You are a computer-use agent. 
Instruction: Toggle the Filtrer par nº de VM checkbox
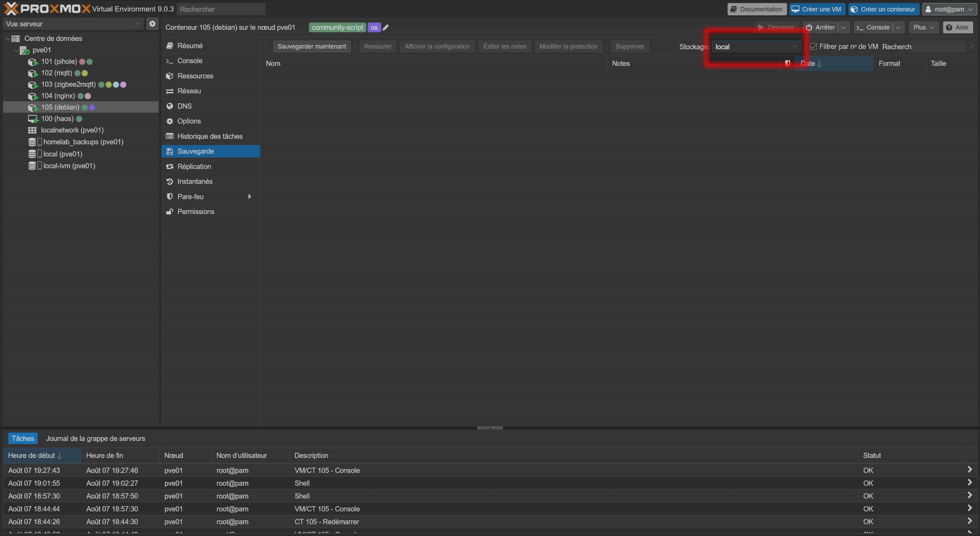[813, 47]
